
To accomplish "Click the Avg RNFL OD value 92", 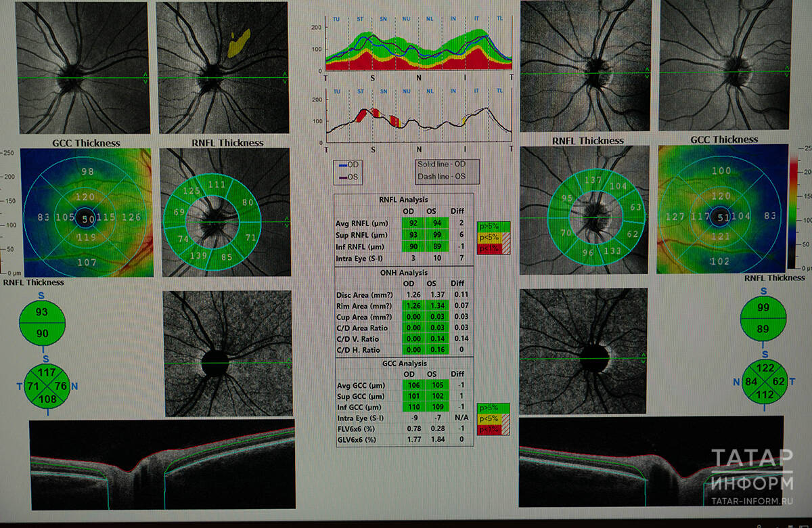I will click(413, 223).
